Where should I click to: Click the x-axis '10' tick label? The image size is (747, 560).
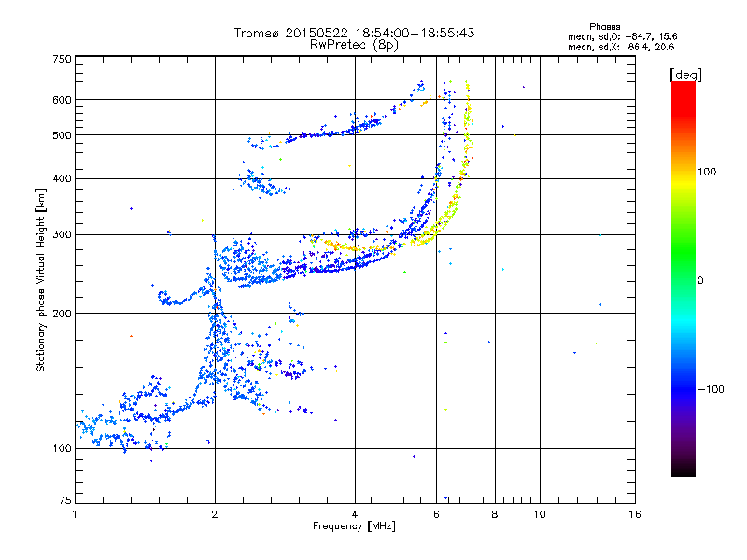pos(540,514)
